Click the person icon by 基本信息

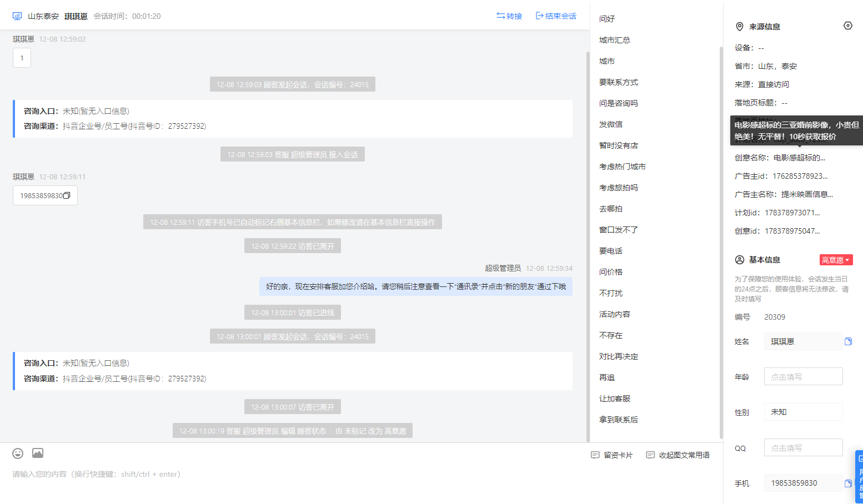[x=740, y=260]
